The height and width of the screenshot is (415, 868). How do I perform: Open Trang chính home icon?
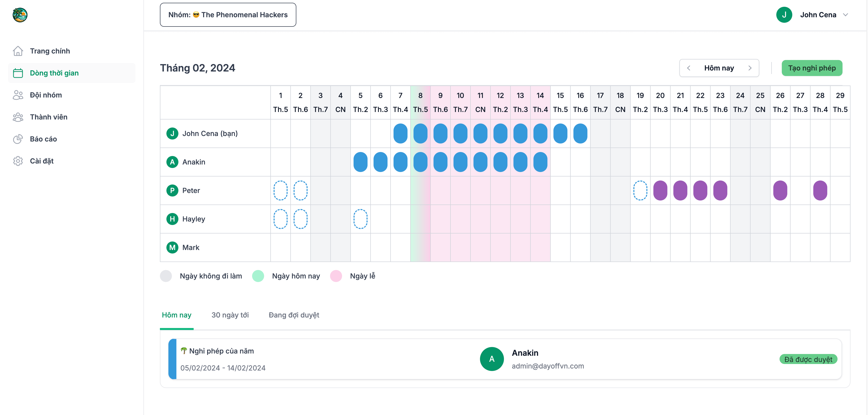coord(18,51)
